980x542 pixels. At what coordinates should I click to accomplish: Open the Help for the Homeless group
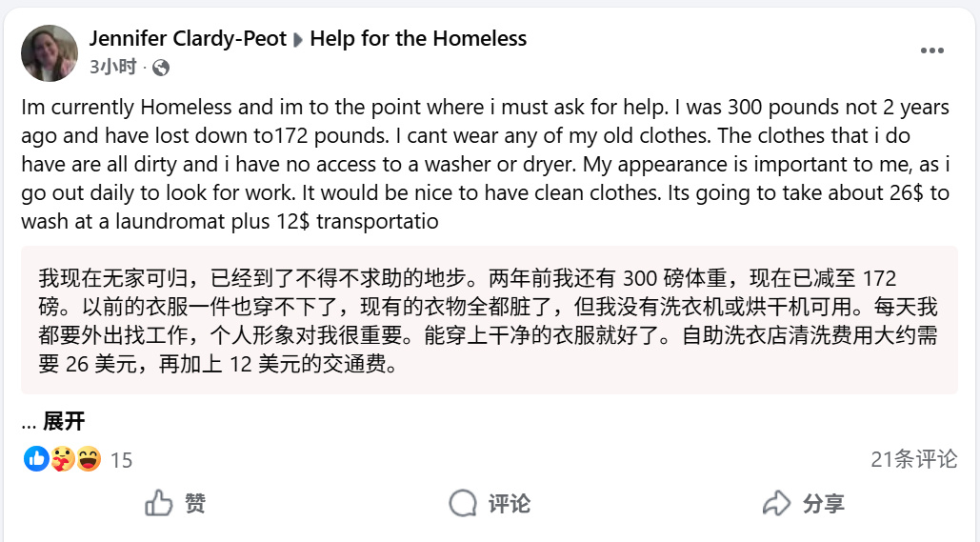click(418, 39)
